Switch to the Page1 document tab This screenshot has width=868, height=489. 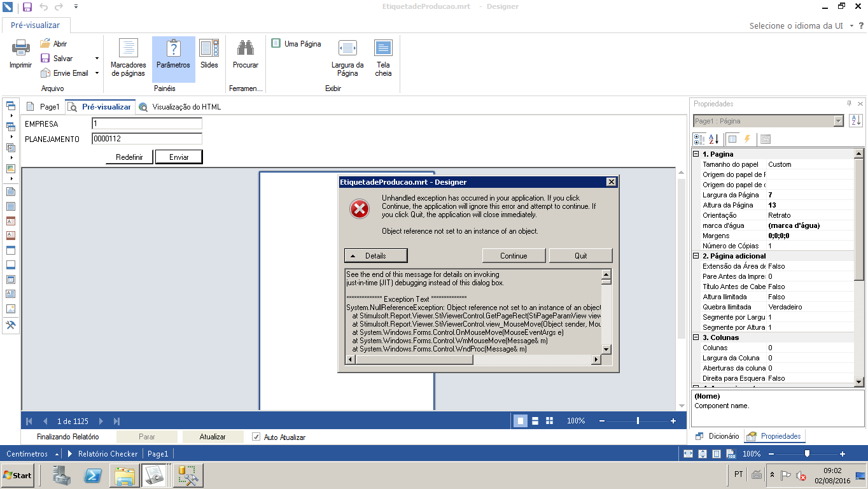[x=43, y=107]
